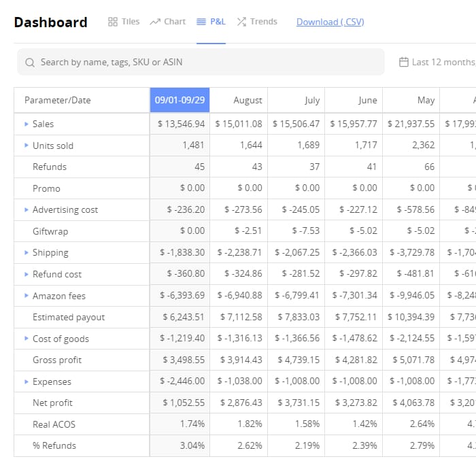Expand the Advertising cost breakdown
Screen dimensions: 476x476
[x=27, y=210]
